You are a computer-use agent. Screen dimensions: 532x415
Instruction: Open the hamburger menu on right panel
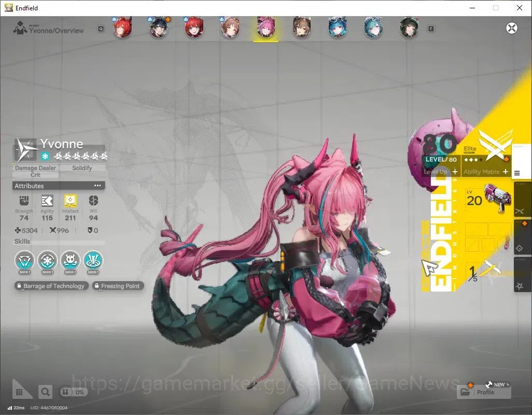(517, 173)
